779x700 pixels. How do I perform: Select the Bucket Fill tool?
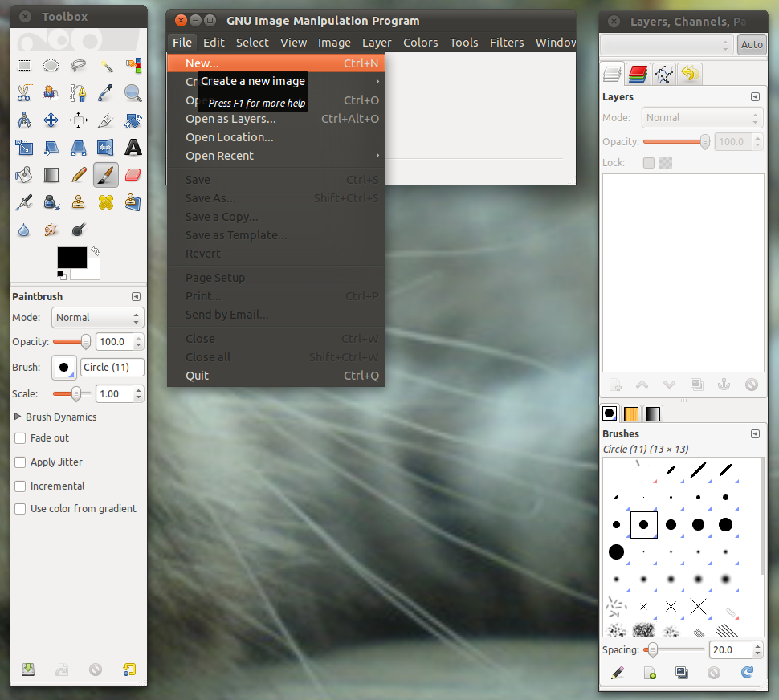click(24, 174)
